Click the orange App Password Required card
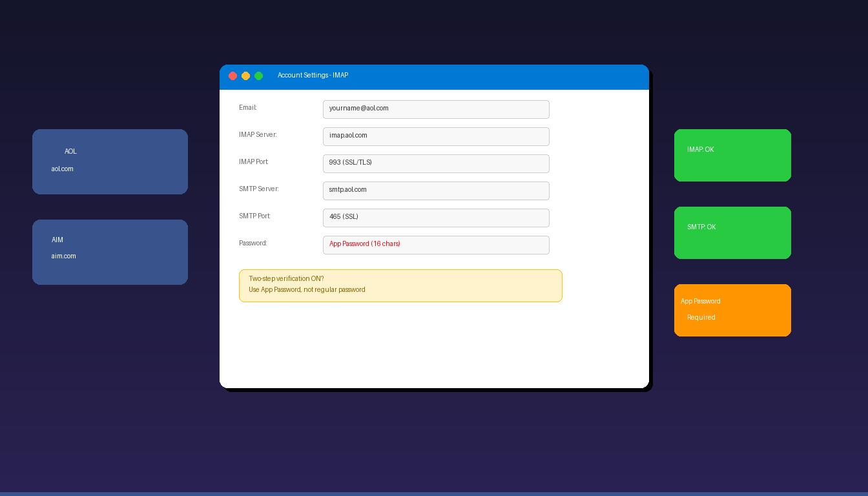 [x=732, y=310]
